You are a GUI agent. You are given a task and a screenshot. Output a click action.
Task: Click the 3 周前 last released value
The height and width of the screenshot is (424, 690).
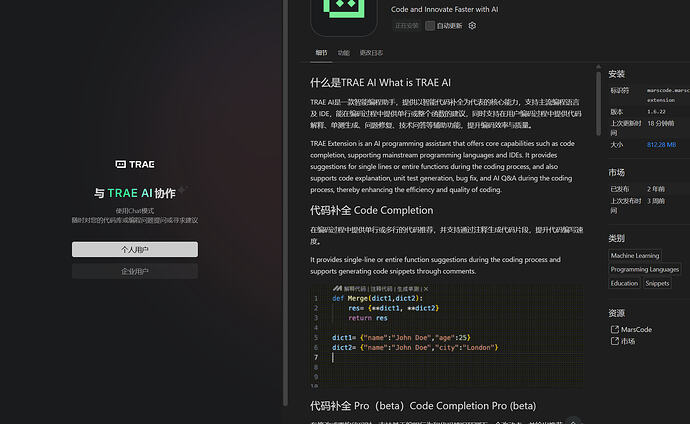click(x=656, y=201)
